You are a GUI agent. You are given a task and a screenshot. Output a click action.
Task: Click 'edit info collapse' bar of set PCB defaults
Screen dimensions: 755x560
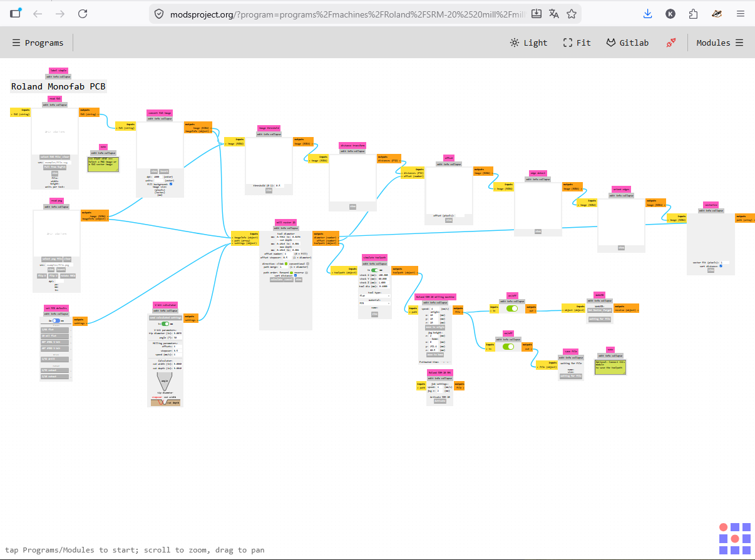[x=56, y=314]
